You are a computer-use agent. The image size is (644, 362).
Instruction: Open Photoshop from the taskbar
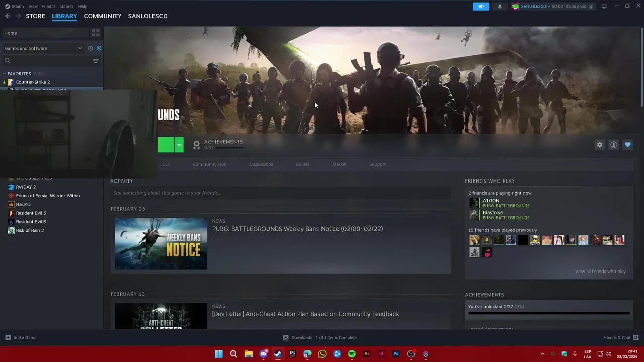click(x=396, y=354)
